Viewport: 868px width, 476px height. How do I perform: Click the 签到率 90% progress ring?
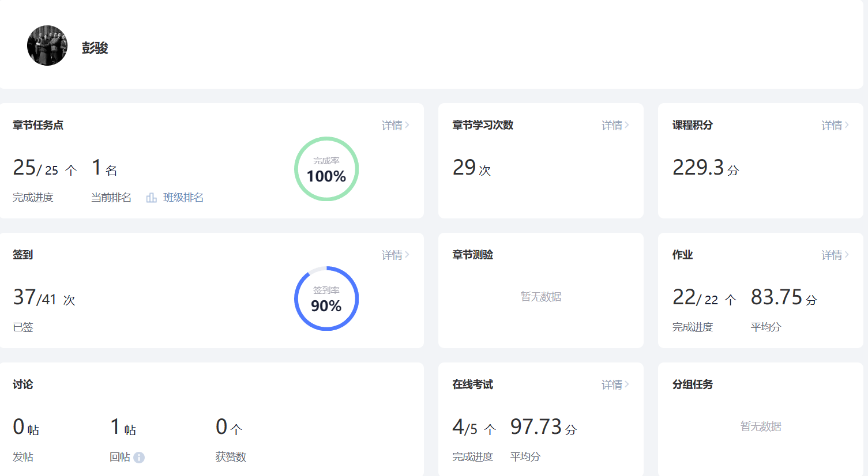click(x=326, y=299)
